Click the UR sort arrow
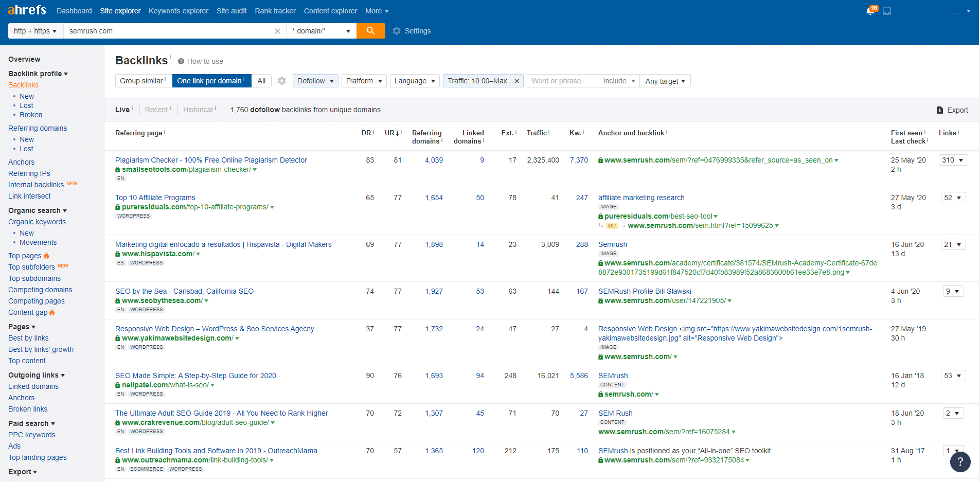The width and height of the screenshot is (980, 482). pos(398,133)
